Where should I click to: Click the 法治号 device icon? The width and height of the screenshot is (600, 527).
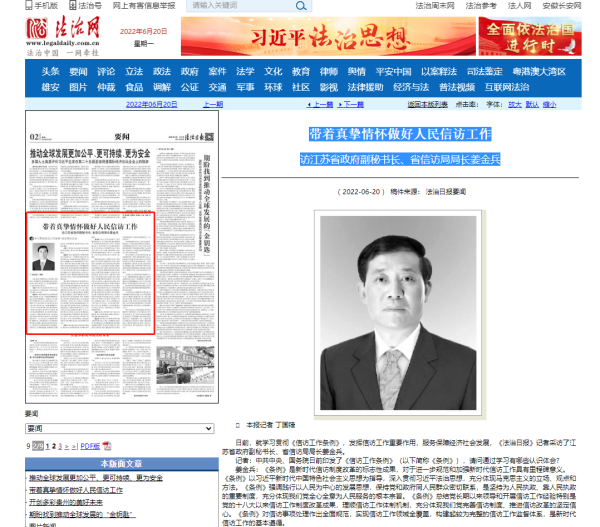[73, 5]
